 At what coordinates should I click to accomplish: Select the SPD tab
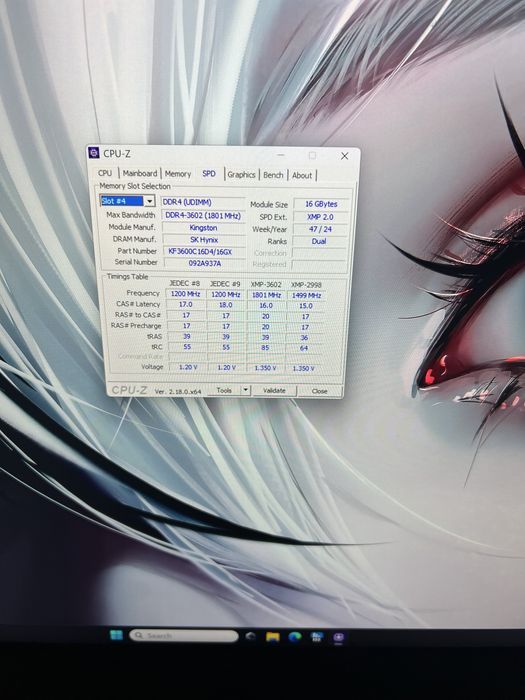208,174
